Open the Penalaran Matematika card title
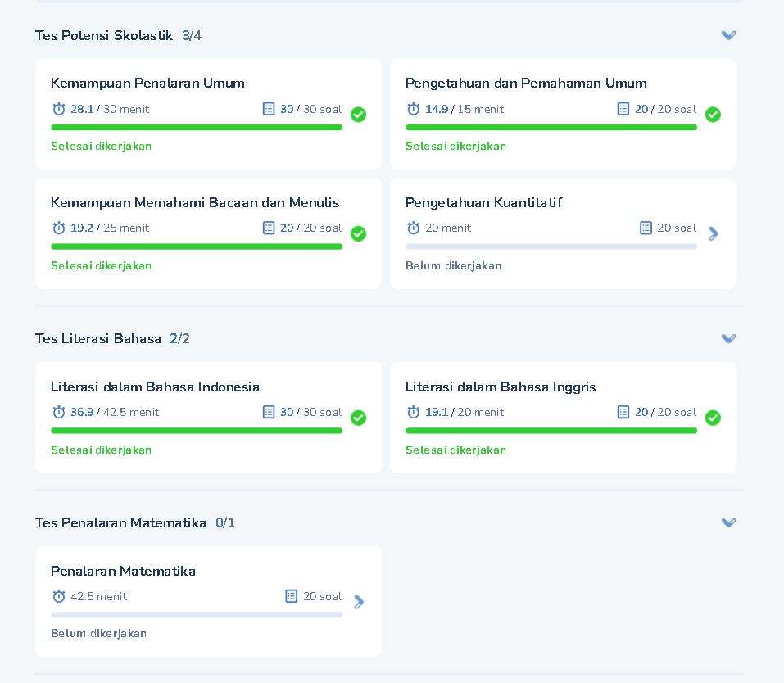Screen dimensions: 784x683 [123, 571]
